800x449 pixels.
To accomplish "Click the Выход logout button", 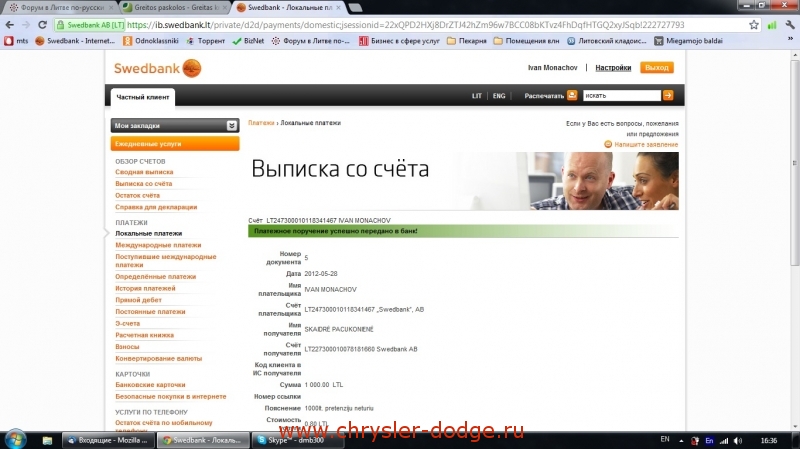I will tap(657, 68).
